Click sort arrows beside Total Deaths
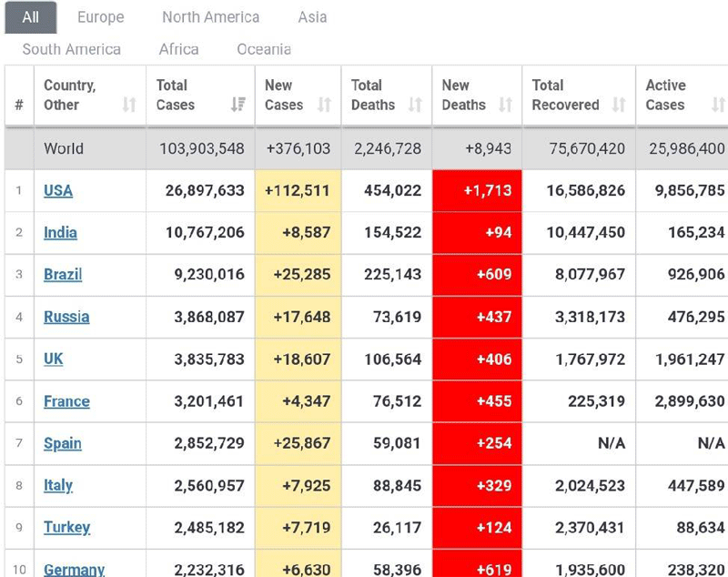Viewport: 728px width, 577px height. (415, 105)
